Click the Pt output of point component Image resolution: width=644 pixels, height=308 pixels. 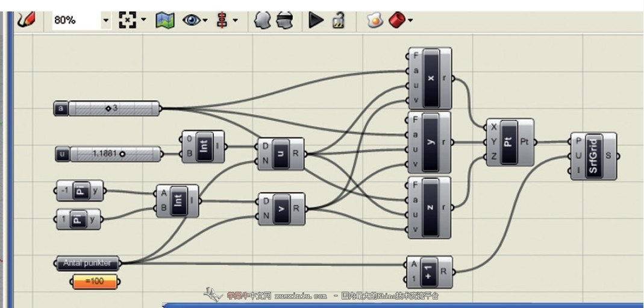coord(525,142)
